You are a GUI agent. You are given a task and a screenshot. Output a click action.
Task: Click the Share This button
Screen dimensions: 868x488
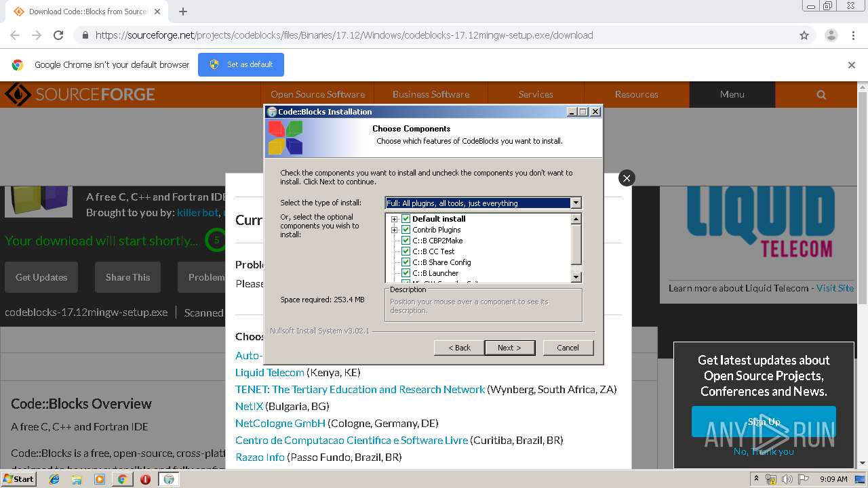coord(127,277)
